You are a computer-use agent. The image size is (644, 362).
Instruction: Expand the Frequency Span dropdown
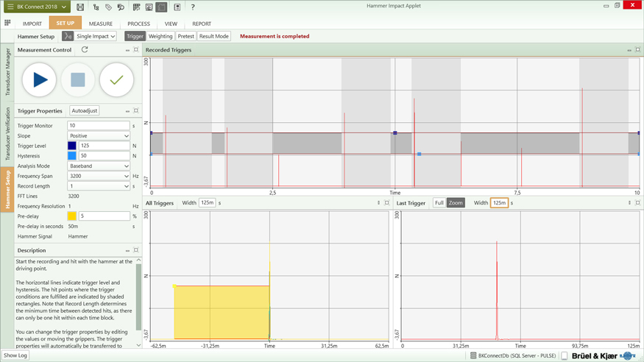[99, 177]
